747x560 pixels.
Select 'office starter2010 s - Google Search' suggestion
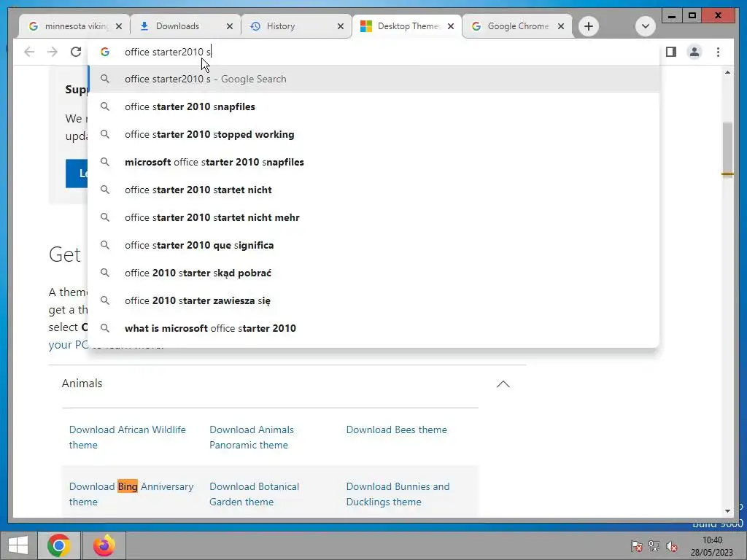(x=374, y=79)
